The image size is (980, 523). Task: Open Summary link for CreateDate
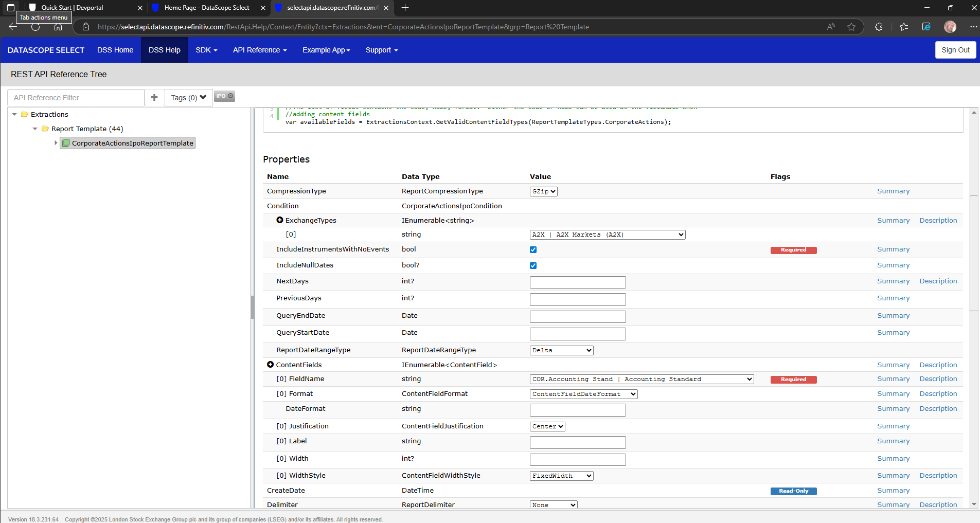coord(893,491)
